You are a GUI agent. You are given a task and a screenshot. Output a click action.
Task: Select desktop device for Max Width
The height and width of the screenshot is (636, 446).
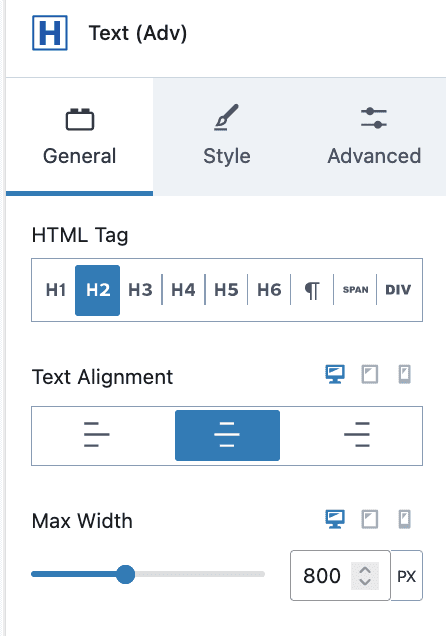[335, 519]
